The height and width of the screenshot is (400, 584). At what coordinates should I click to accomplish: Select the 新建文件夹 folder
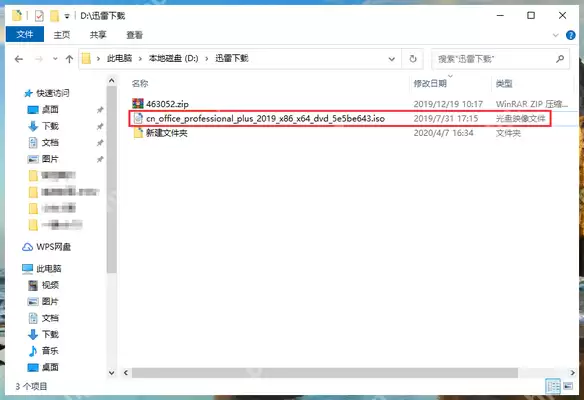[x=166, y=133]
